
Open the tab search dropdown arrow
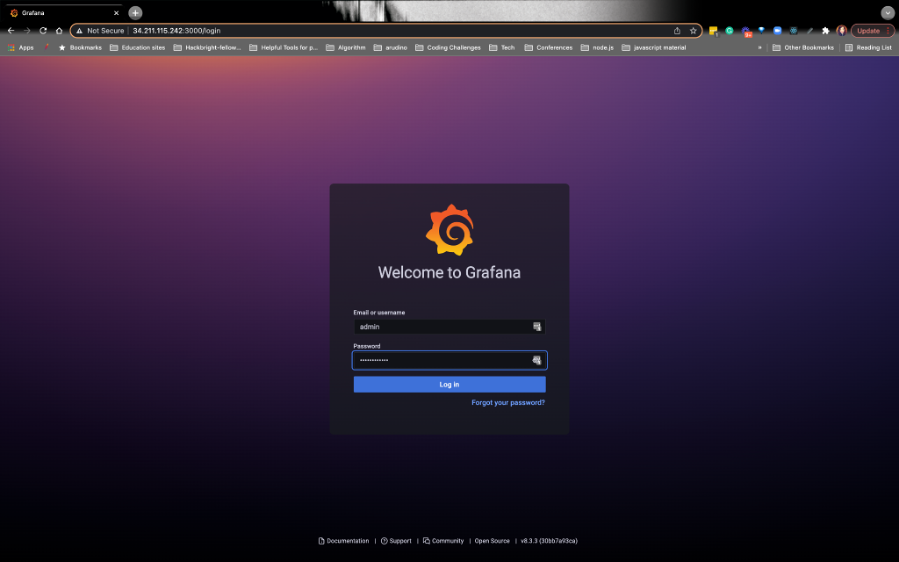point(888,13)
